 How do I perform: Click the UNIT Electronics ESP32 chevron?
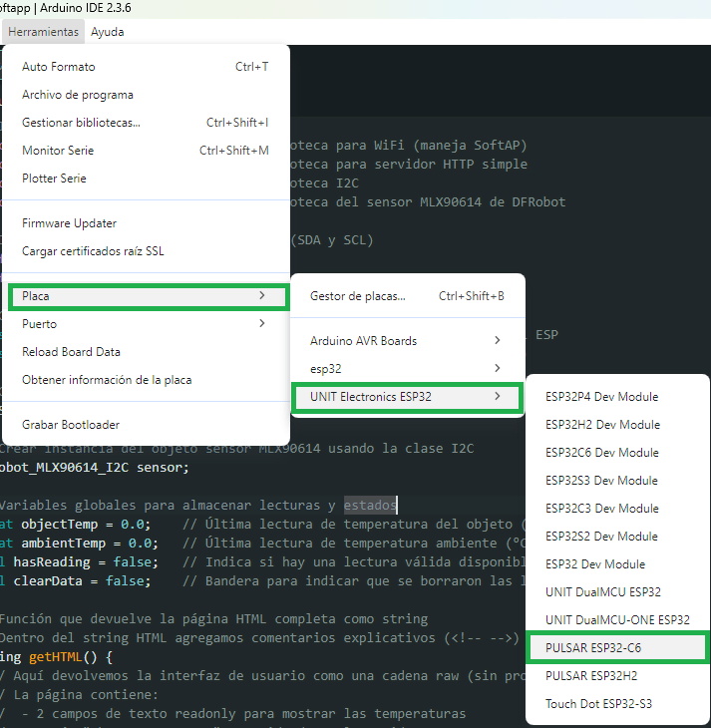(x=498, y=397)
